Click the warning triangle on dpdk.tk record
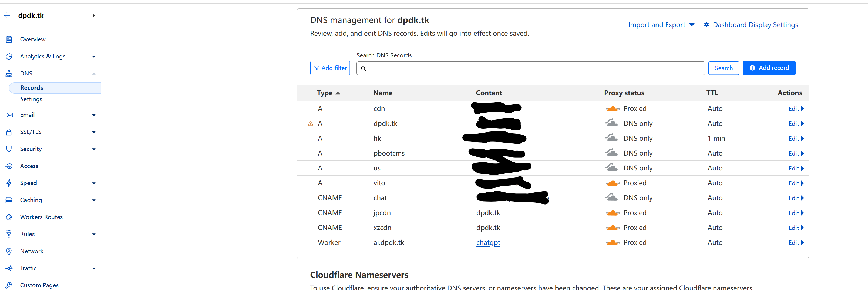 (x=311, y=124)
